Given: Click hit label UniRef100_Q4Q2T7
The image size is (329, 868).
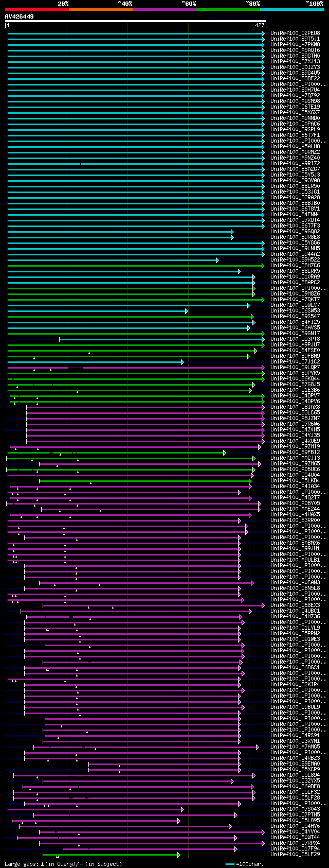Looking at the screenshot, I should [x=295, y=497].
